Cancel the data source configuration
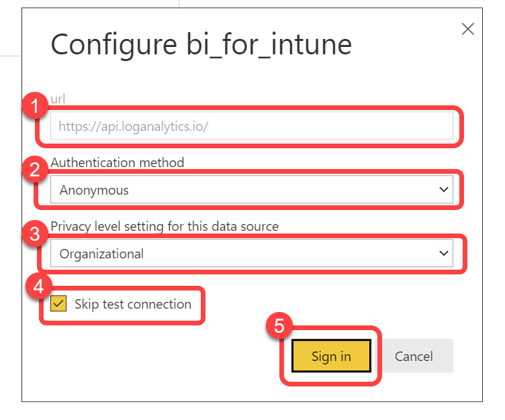The image size is (505, 420). pyautogui.click(x=413, y=356)
